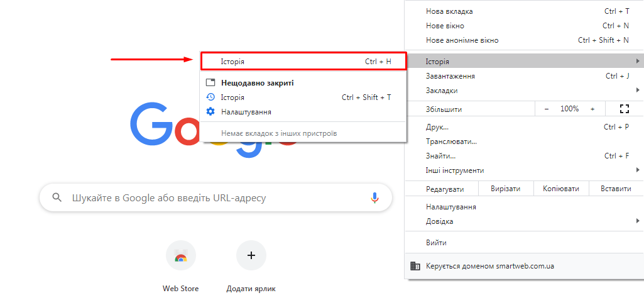The height and width of the screenshot is (305, 644).
Task: Click the Вирізати button
Action: [506, 189]
